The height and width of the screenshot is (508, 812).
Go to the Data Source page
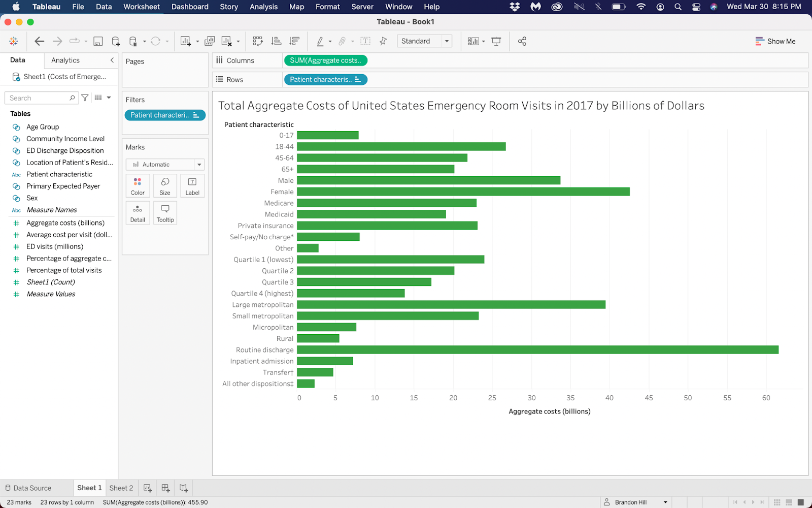point(28,488)
